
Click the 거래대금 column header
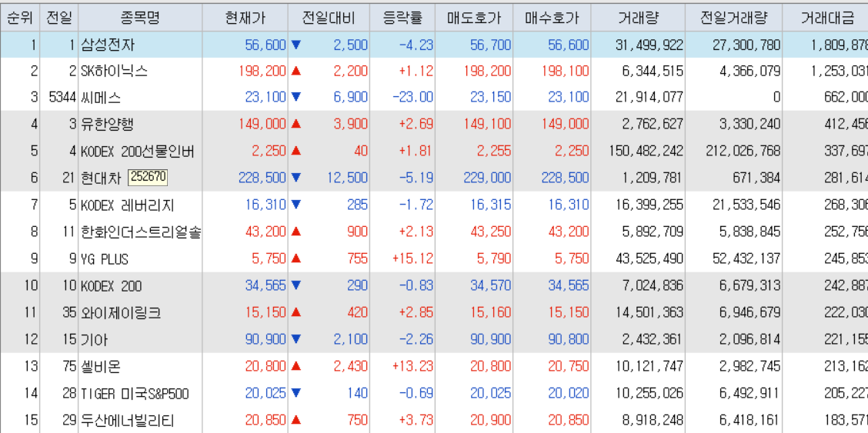click(x=827, y=18)
